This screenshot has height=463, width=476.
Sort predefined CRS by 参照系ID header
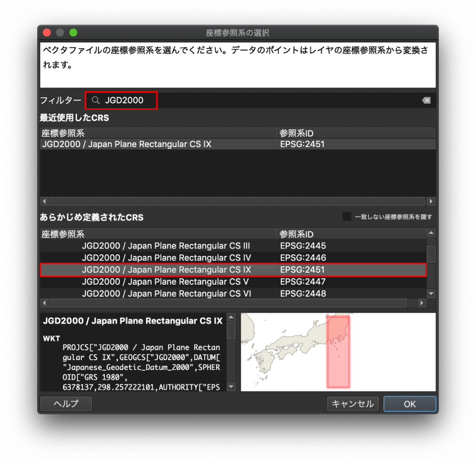click(x=351, y=234)
